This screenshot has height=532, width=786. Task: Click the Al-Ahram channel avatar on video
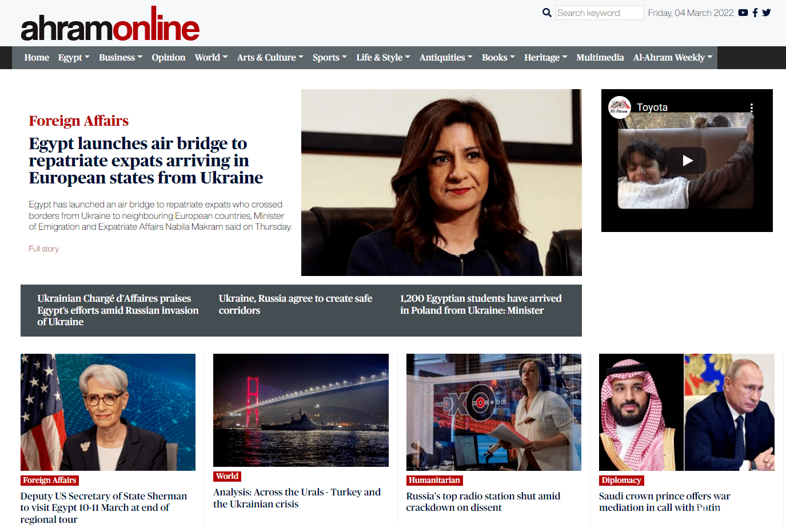pyautogui.click(x=620, y=107)
